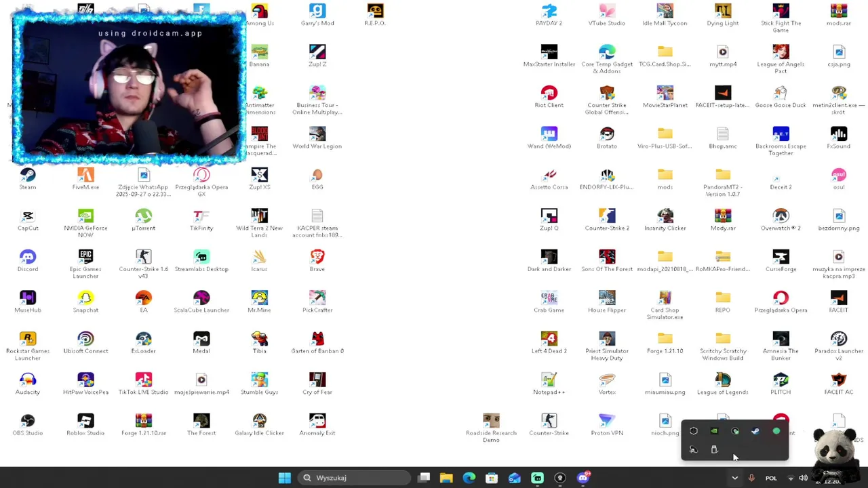Image resolution: width=868 pixels, height=488 pixels.
Task: Open the League of Legends desktop shortcut
Action: click(723, 384)
